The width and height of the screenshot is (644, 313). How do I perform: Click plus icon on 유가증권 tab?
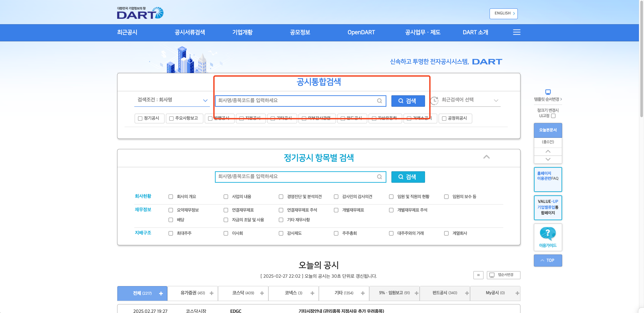point(211,293)
